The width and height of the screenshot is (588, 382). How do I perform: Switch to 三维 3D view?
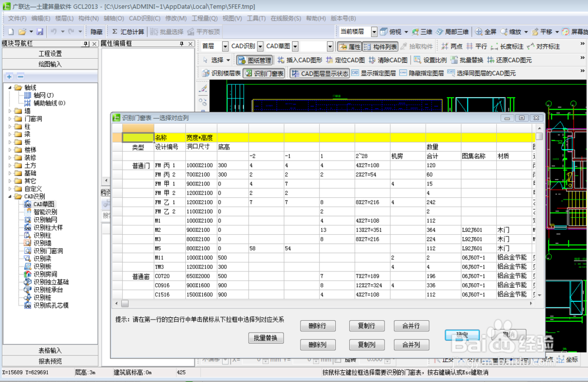(x=422, y=32)
